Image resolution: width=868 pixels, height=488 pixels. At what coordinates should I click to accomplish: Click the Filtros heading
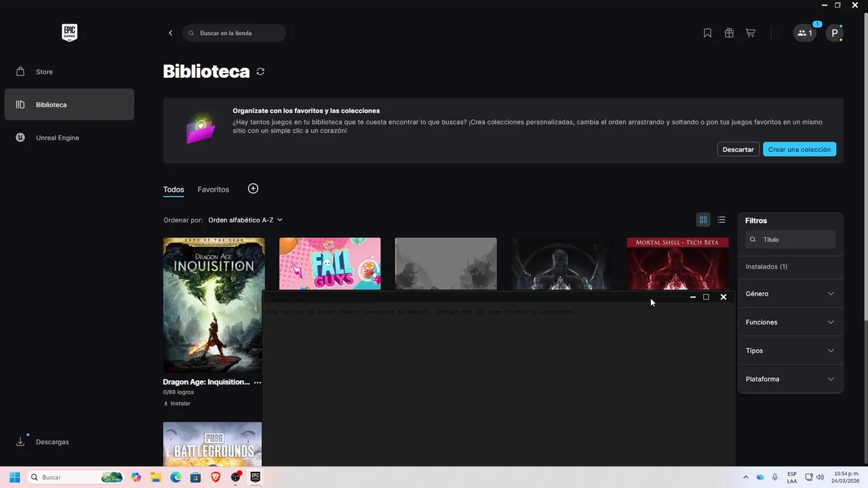[x=756, y=221]
